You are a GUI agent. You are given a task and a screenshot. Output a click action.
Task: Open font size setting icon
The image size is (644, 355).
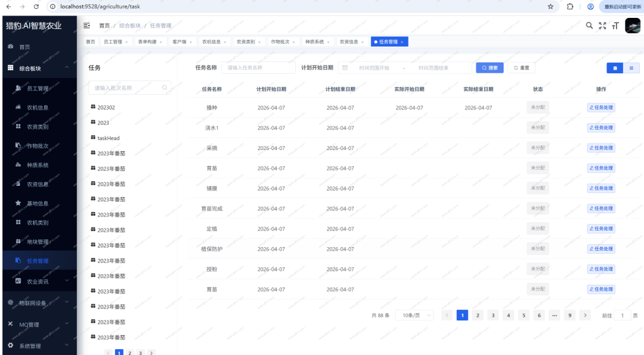point(615,26)
